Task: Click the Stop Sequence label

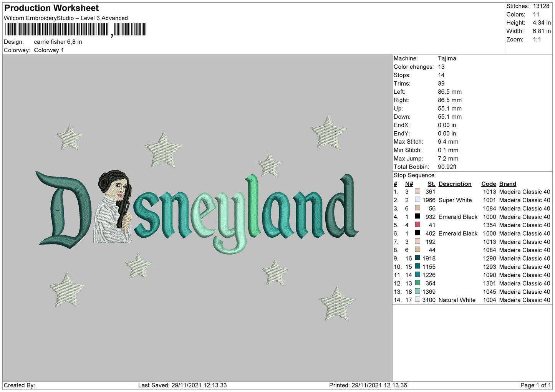Action: point(414,175)
